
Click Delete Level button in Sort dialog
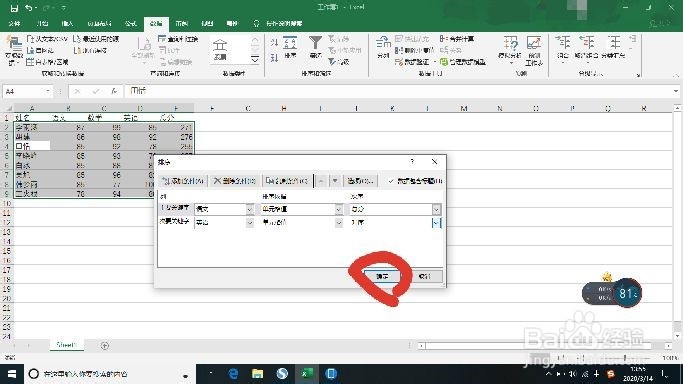[234, 181]
